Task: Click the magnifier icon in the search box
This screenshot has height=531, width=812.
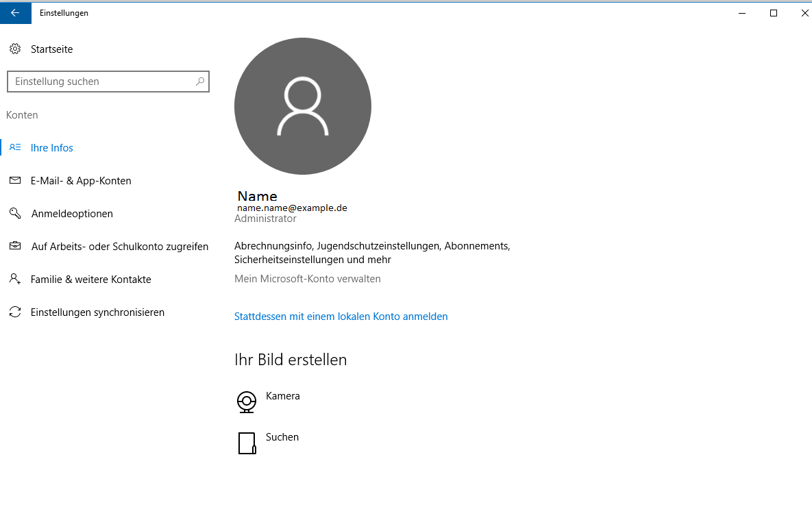Action: 199,81
